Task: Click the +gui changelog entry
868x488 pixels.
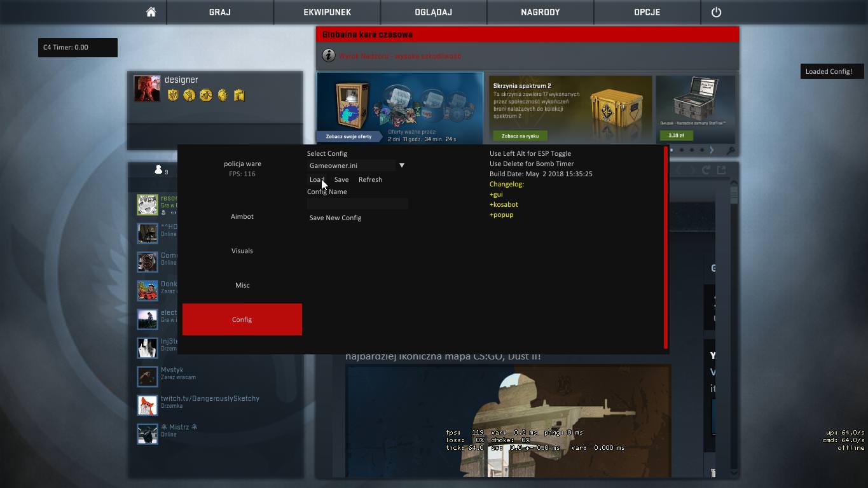Action: coord(496,194)
